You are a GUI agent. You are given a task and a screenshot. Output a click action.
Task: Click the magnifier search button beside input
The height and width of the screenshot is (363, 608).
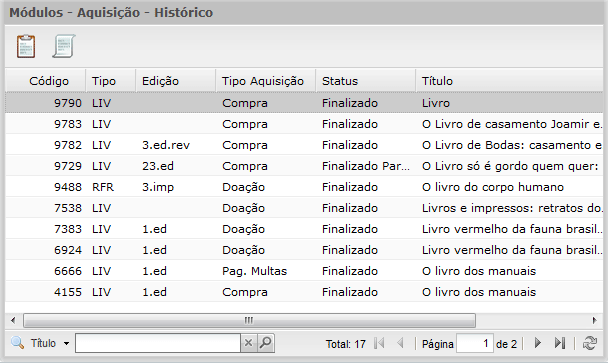coord(266,343)
